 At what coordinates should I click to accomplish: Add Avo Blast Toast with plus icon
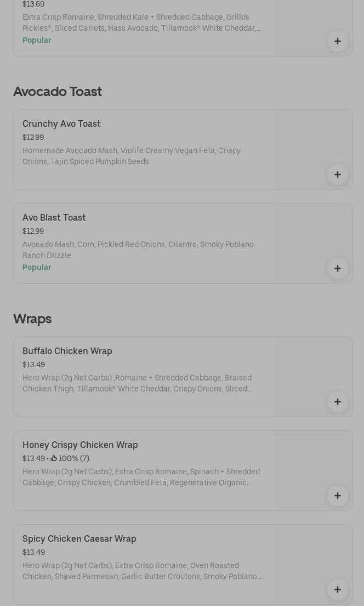point(337,268)
